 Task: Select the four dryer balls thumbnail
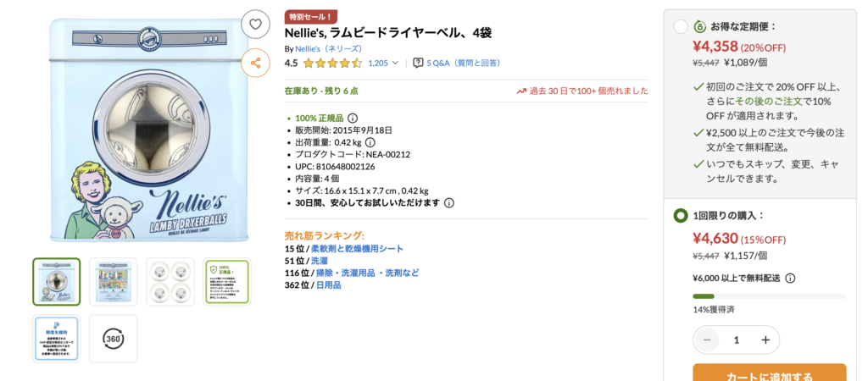pyautogui.click(x=170, y=282)
